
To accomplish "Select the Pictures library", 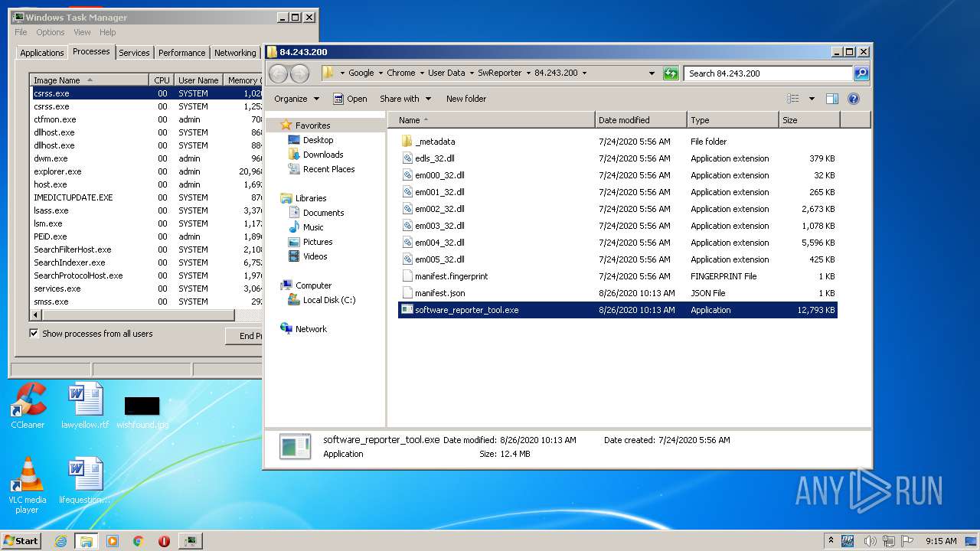I will 311,242.
